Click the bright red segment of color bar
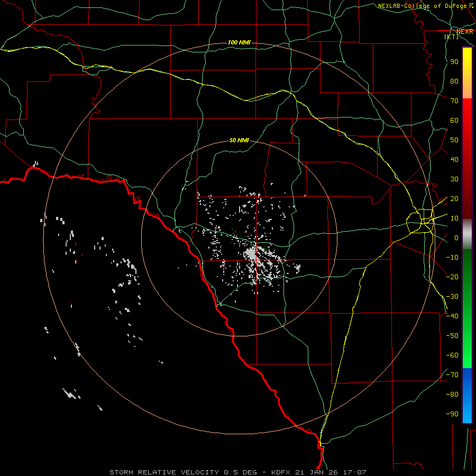The width and height of the screenshot is (476, 476). pos(467,122)
